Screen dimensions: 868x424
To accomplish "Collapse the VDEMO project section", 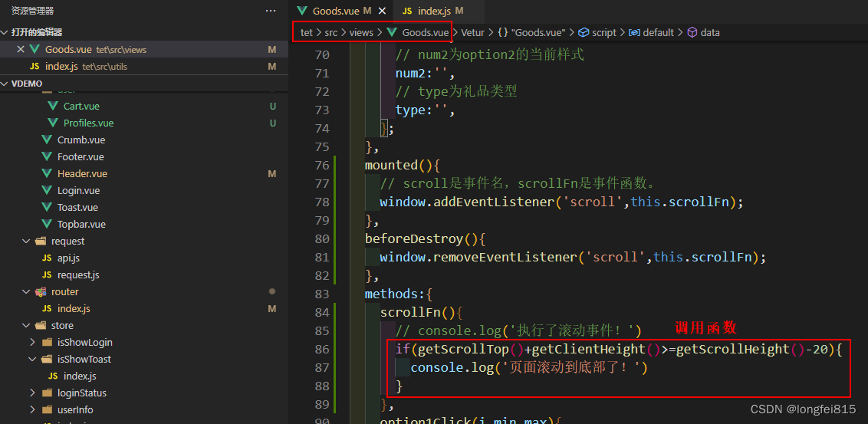I will [x=5, y=83].
